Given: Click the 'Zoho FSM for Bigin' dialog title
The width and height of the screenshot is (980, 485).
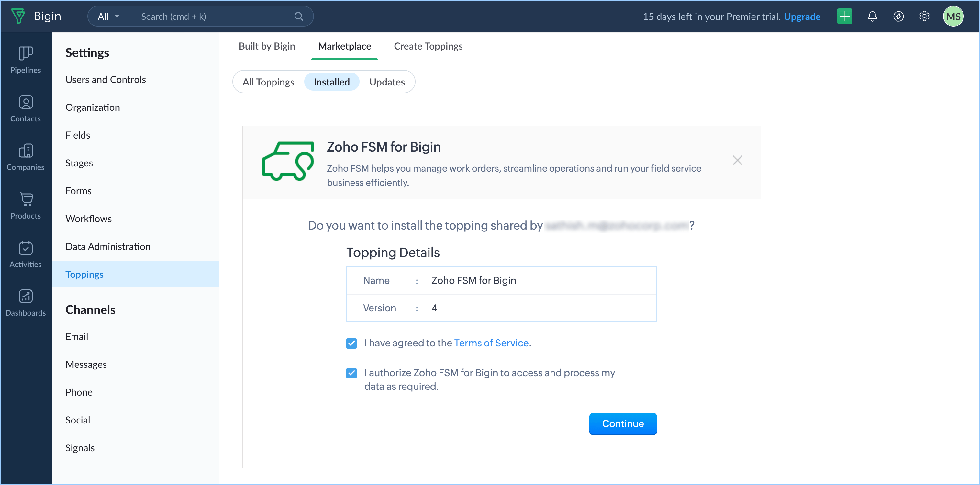Looking at the screenshot, I should pos(384,147).
